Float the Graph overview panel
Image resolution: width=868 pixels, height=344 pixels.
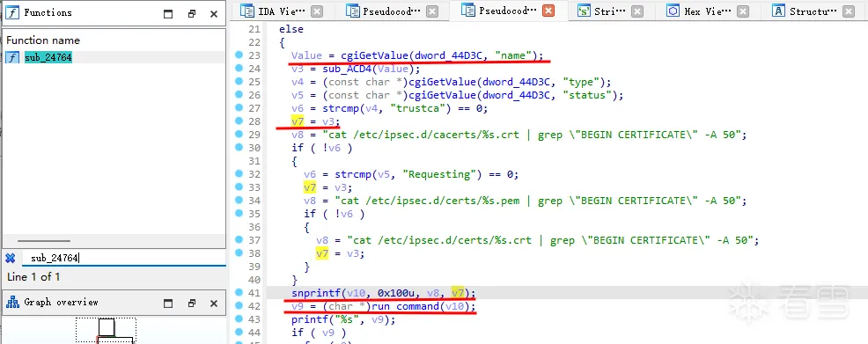192,303
